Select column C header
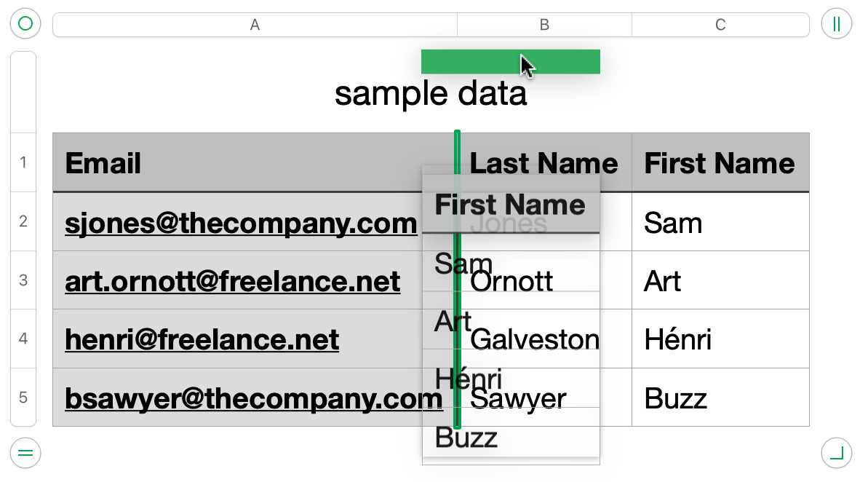 click(720, 25)
